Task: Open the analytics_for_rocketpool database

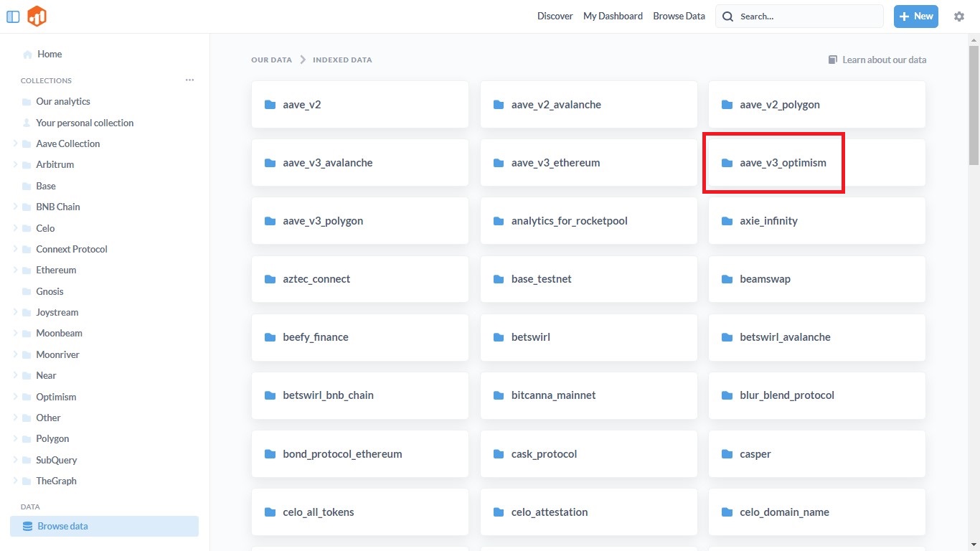Action: pyautogui.click(x=588, y=221)
